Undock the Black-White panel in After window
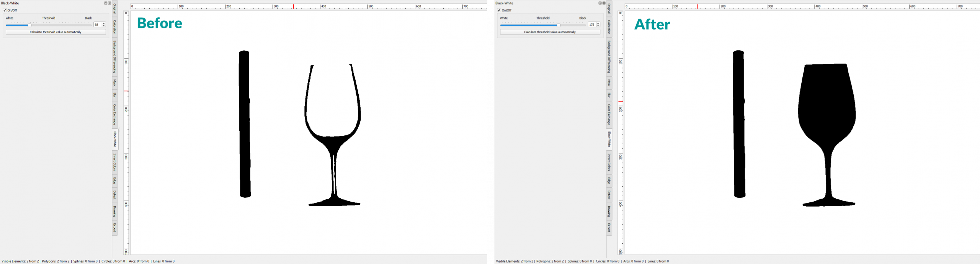980x264 pixels. [600, 3]
